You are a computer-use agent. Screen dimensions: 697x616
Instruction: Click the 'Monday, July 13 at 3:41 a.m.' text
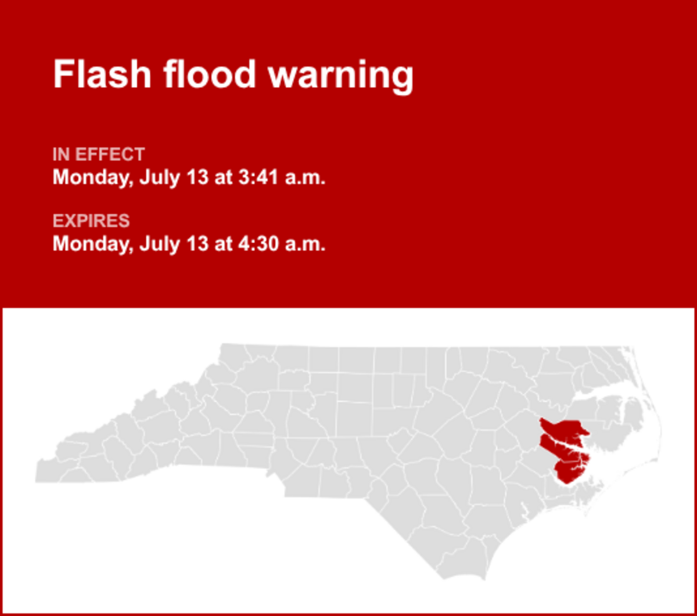189,177
